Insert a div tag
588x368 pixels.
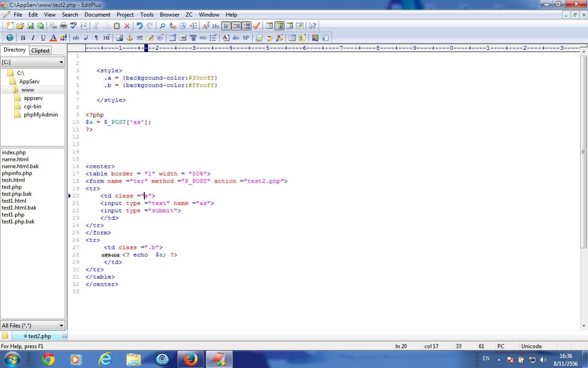point(236,38)
